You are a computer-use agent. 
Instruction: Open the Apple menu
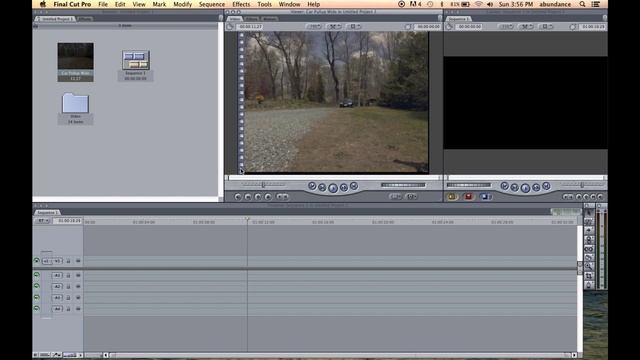tap(43, 4)
